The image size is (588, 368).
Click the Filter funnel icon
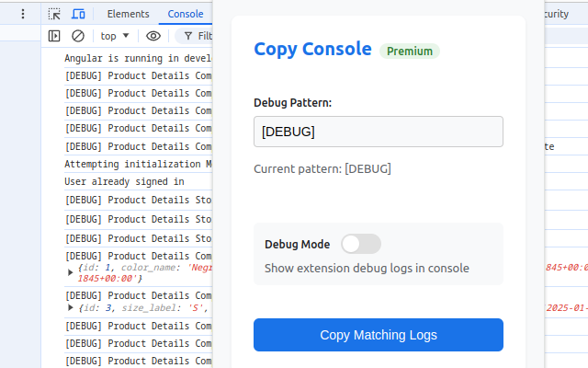tap(188, 36)
